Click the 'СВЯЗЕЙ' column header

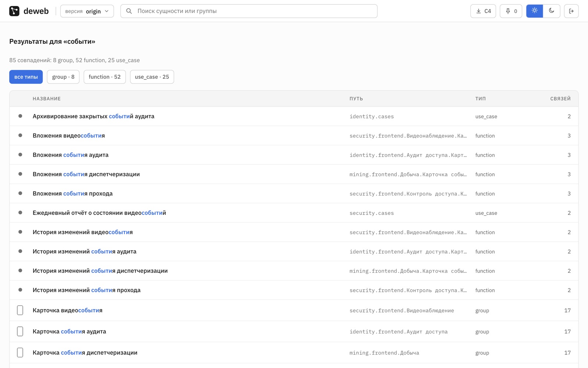coord(560,99)
